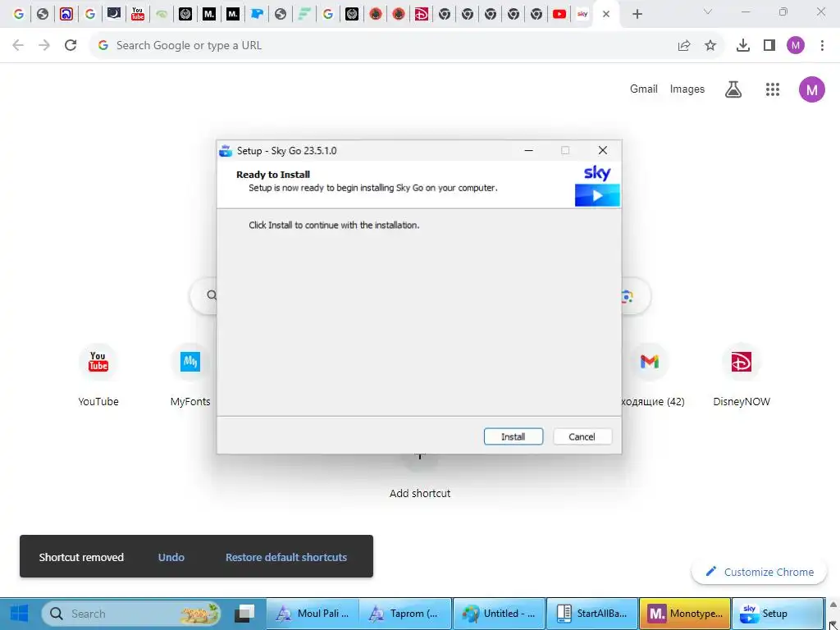
Task: Open Gmail link on new tab page
Action: [643, 89]
